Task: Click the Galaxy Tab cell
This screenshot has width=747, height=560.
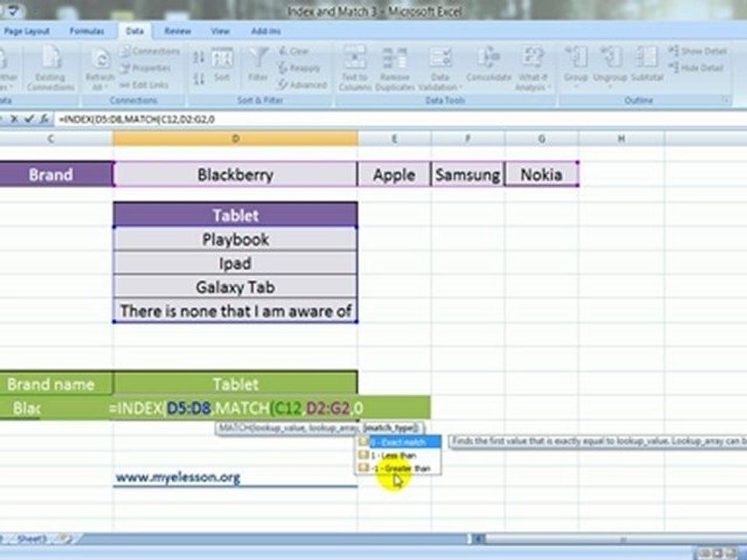Action: (235, 287)
